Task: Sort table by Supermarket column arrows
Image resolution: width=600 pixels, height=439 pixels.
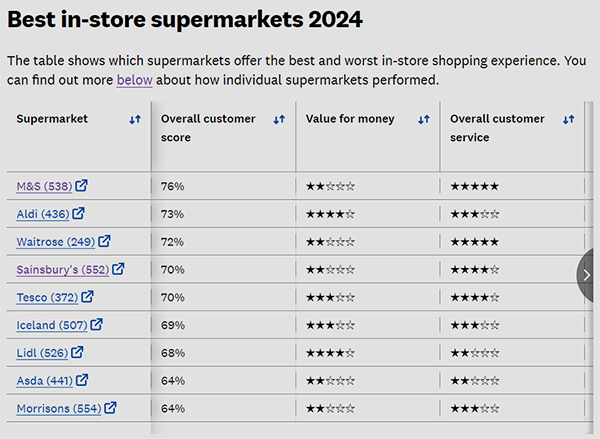Action: click(x=135, y=119)
